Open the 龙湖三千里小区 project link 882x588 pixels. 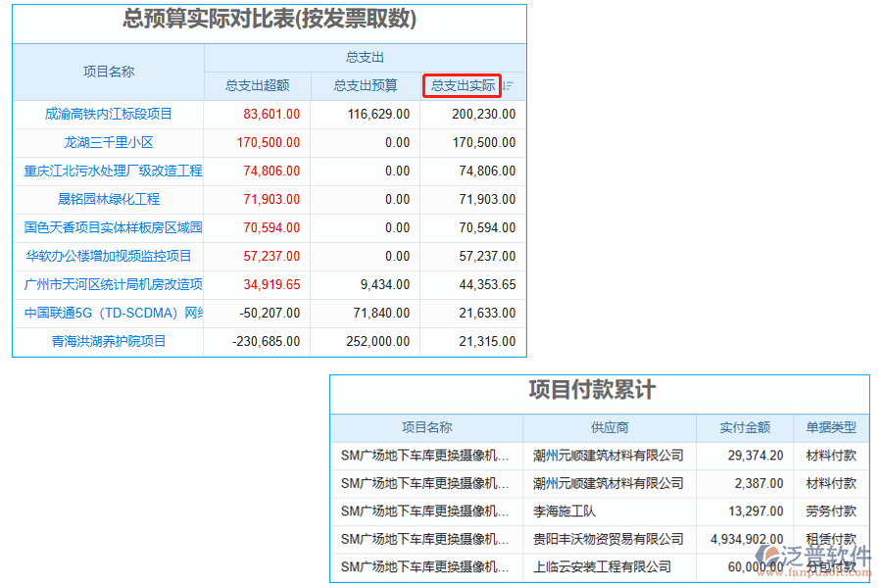106,142
